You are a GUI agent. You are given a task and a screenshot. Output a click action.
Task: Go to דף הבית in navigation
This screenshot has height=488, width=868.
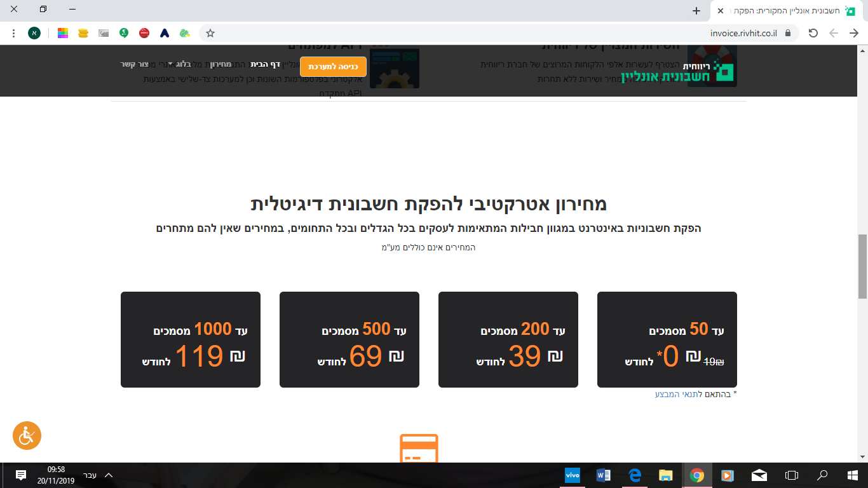[x=265, y=64]
